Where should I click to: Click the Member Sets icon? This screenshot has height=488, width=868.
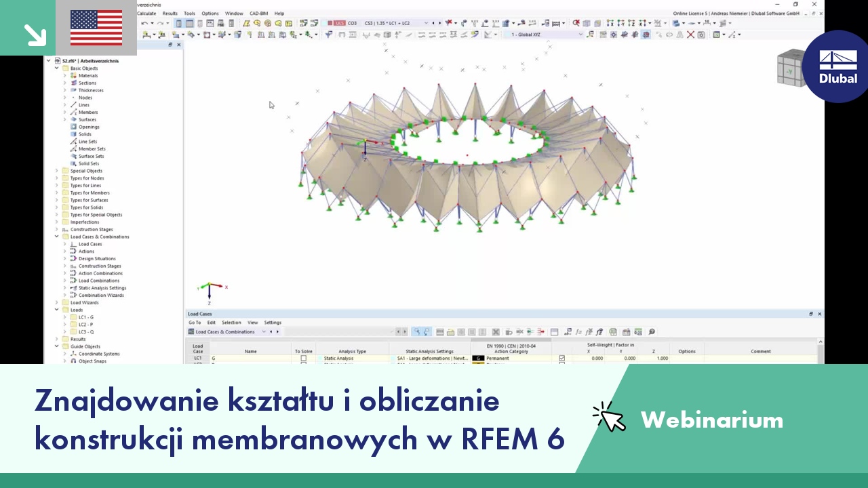click(73, 149)
